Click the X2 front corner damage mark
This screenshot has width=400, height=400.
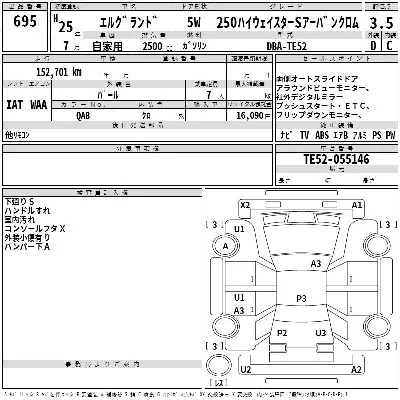[245, 205]
